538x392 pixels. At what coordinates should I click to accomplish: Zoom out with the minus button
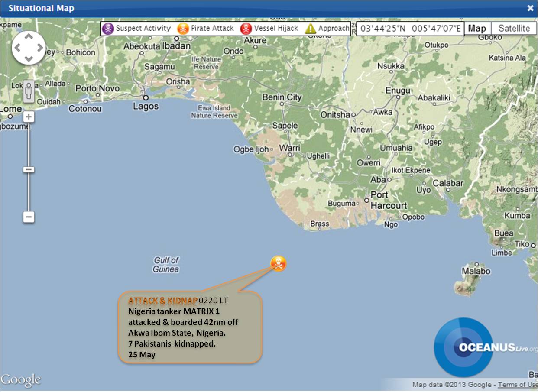coord(29,217)
